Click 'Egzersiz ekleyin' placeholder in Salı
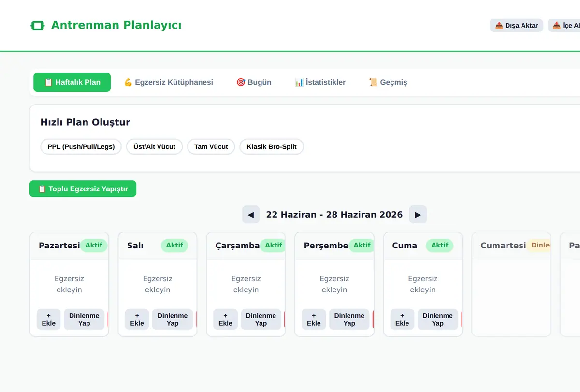 pyautogui.click(x=158, y=284)
